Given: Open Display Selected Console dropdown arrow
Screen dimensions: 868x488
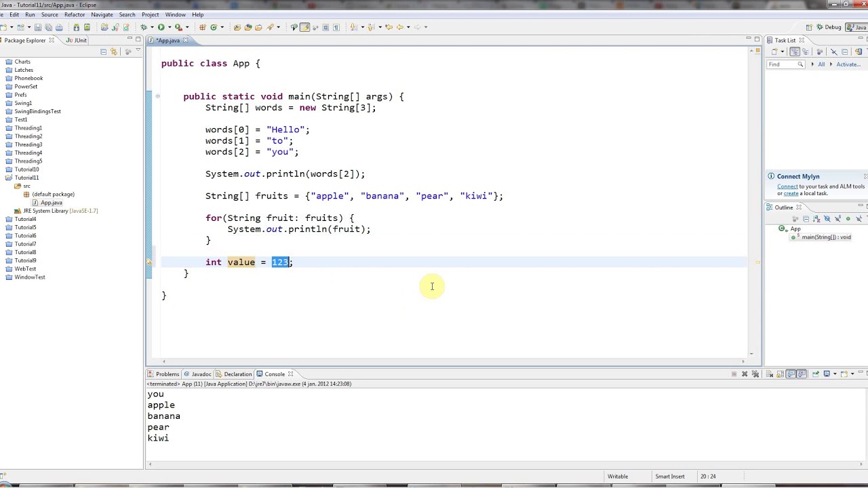Looking at the screenshot, I should point(835,373).
